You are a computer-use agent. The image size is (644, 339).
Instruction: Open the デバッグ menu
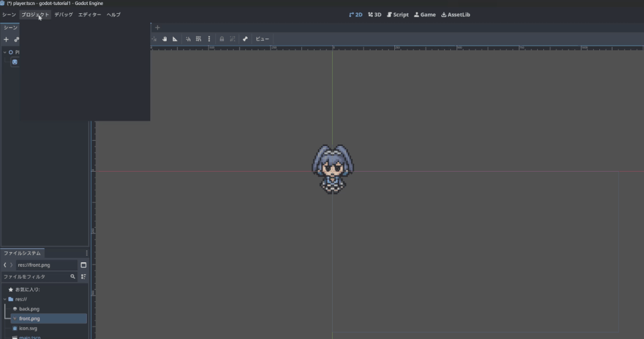tap(64, 14)
